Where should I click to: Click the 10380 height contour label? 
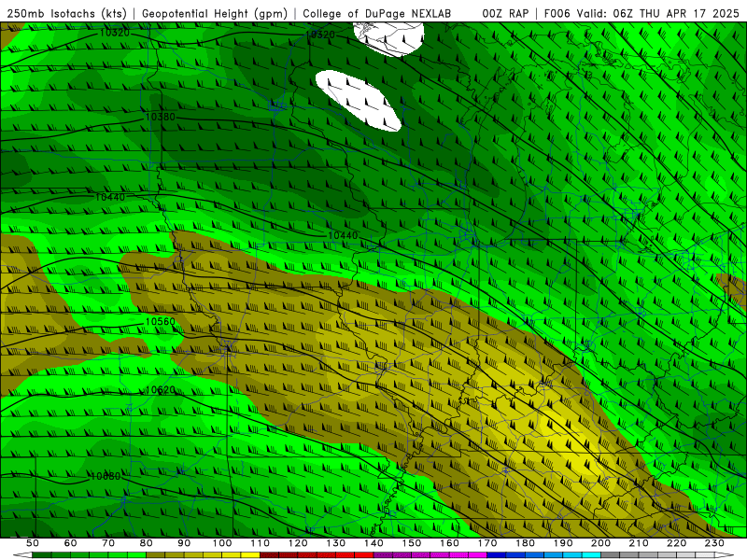pos(160,117)
